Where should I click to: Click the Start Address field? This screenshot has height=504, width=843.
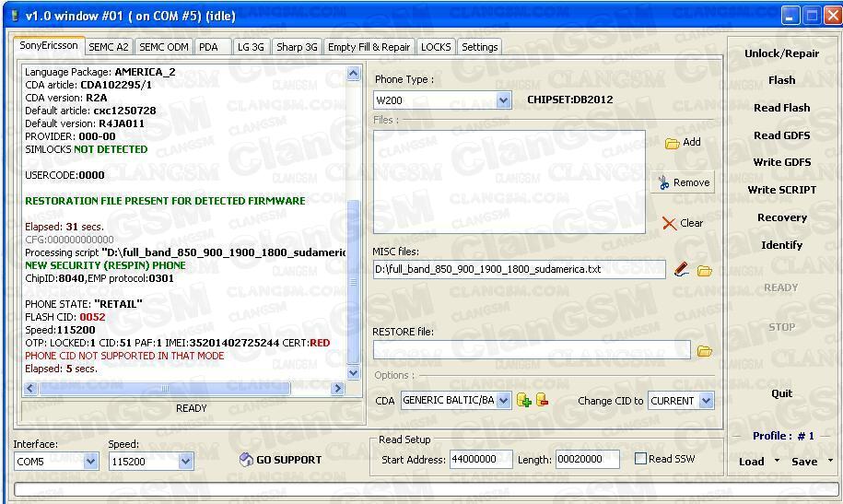pos(481,460)
